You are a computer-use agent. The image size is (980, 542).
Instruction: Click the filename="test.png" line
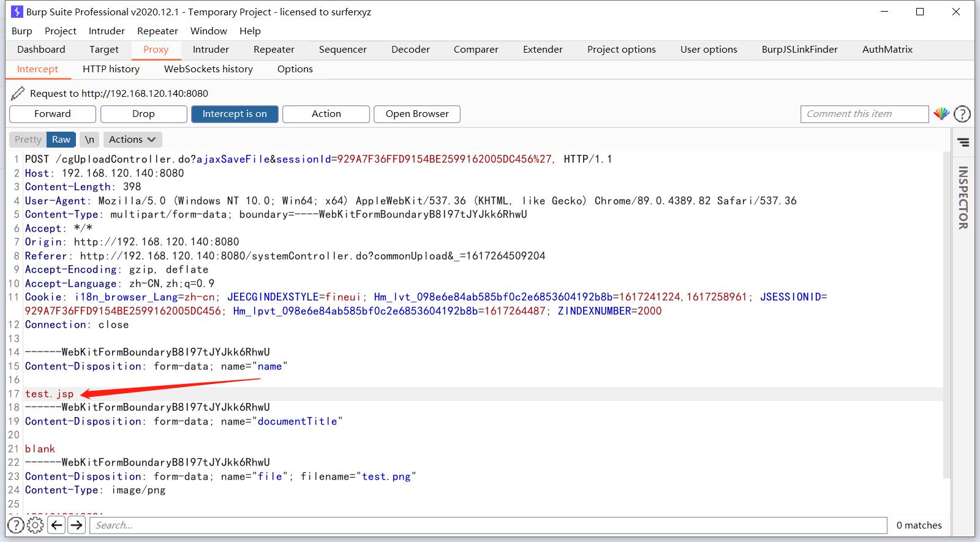click(221, 476)
